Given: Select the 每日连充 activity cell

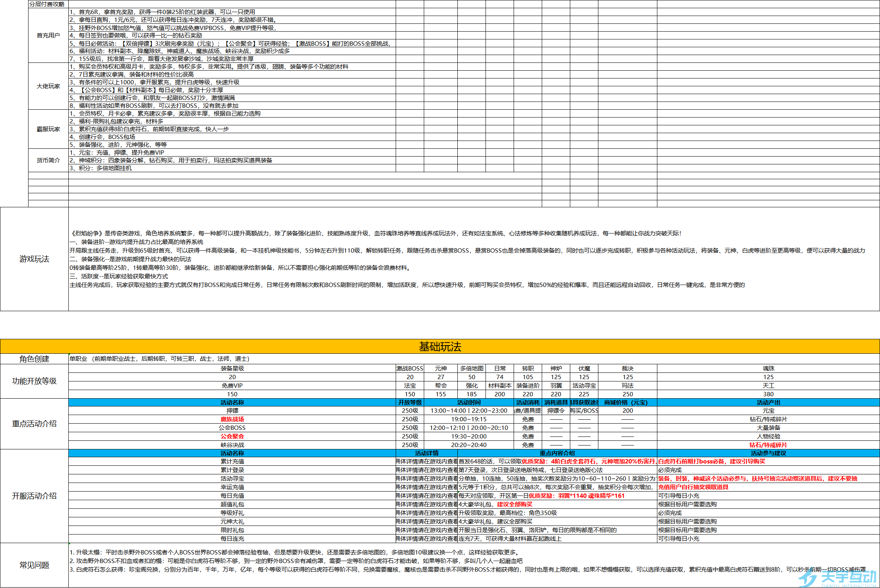Looking at the screenshot, I should [232, 539].
